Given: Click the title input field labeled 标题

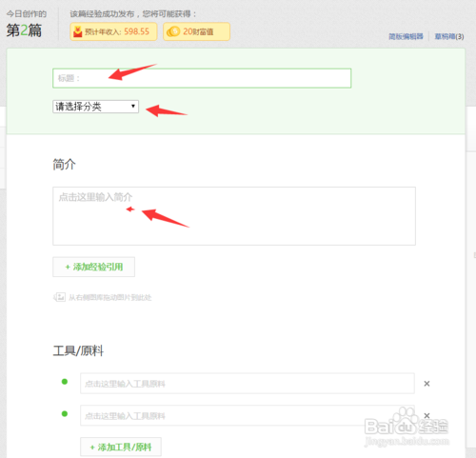Looking at the screenshot, I should pos(202,78).
